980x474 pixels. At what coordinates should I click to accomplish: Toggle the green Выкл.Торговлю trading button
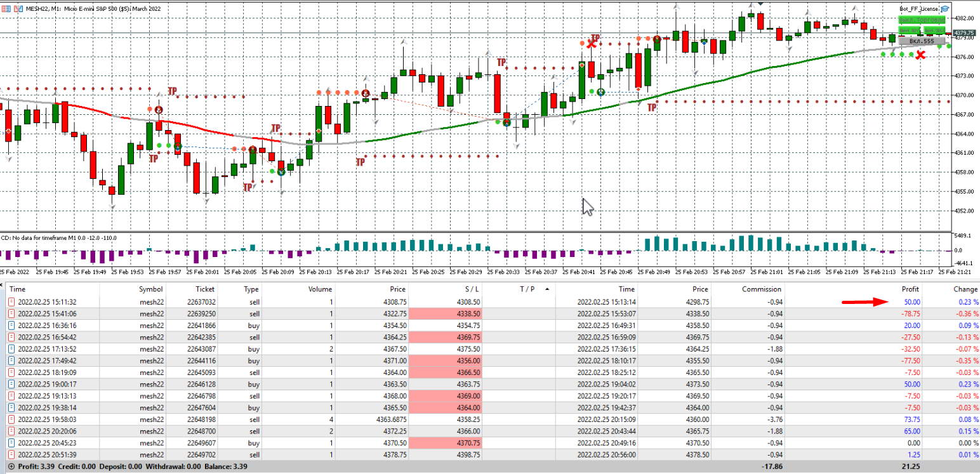click(x=922, y=20)
